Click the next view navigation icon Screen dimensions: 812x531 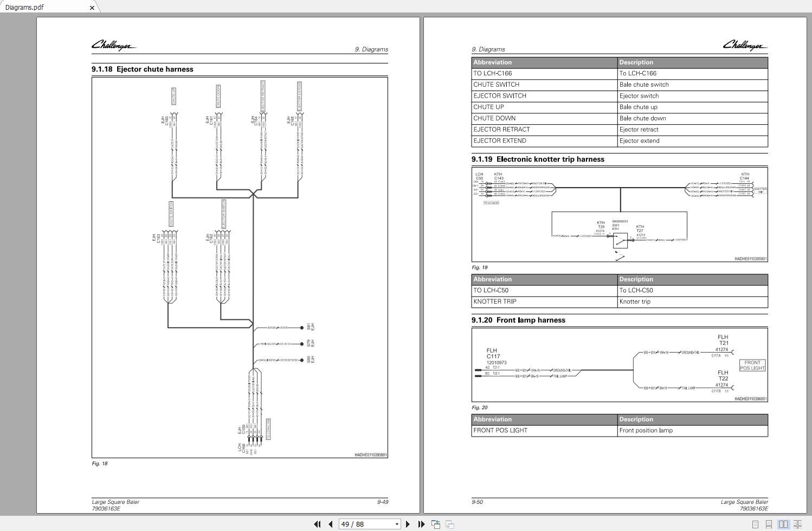(x=449, y=524)
